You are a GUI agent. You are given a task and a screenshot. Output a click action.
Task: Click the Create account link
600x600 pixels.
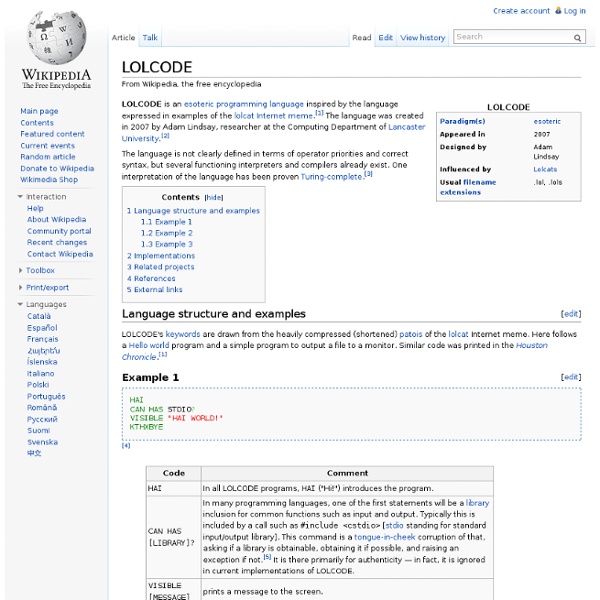click(x=521, y=11)
